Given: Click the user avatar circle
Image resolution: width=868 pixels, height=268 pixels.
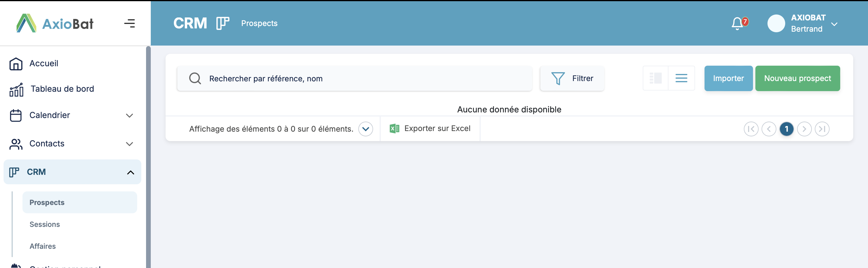Looking at the screenshot, I should coord(776,24).
